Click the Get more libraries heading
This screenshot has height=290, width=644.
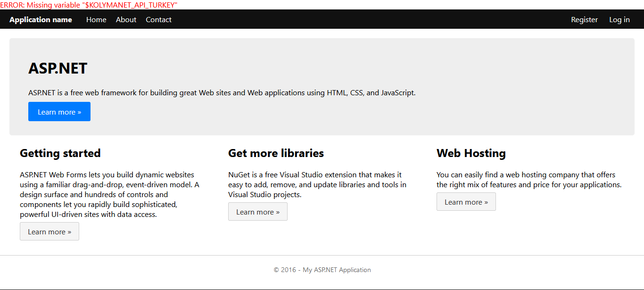(276, 153)
